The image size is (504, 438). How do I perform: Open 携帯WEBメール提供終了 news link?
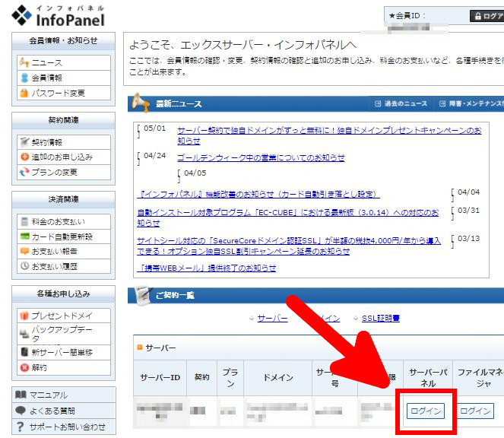(206, 268)
